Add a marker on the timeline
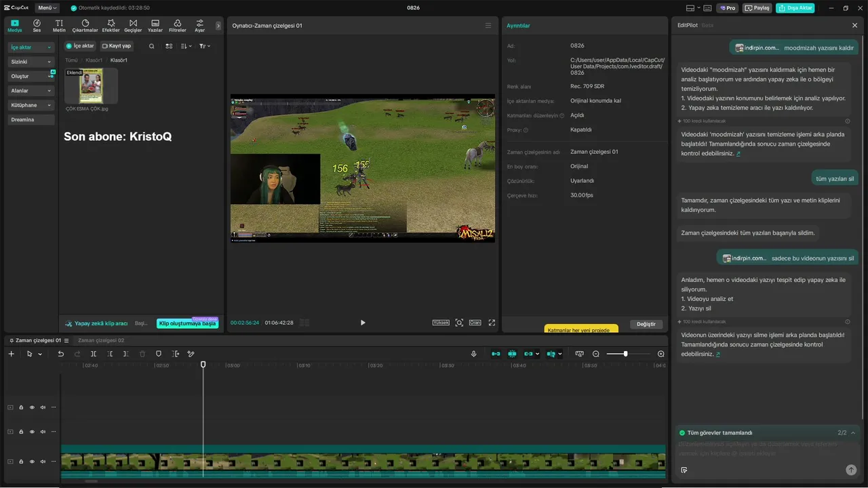 (x=159, y=354)
